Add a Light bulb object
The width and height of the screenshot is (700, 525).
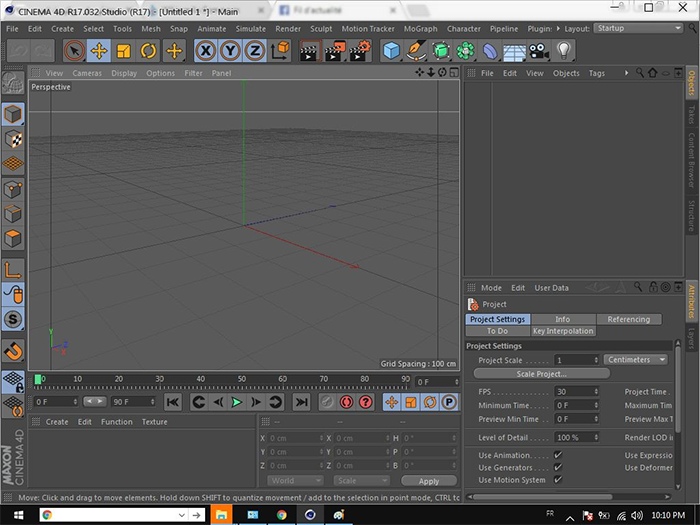(x=563, y=51)
